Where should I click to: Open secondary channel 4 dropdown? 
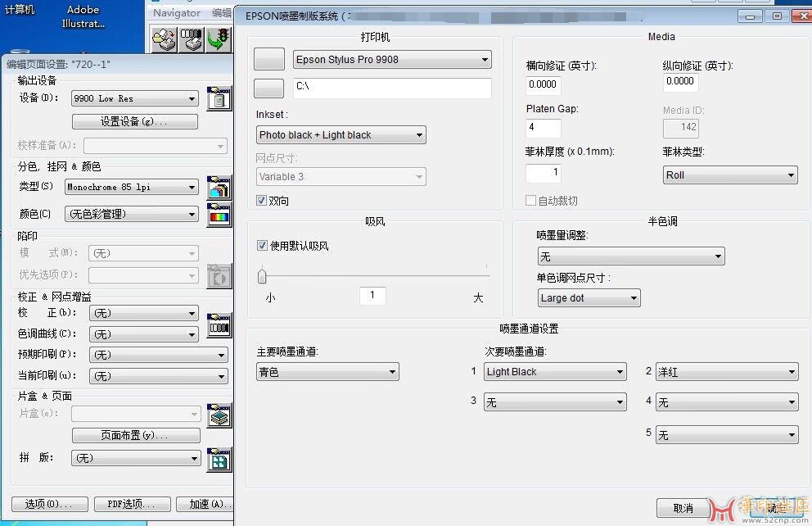(x=727, y=402)
